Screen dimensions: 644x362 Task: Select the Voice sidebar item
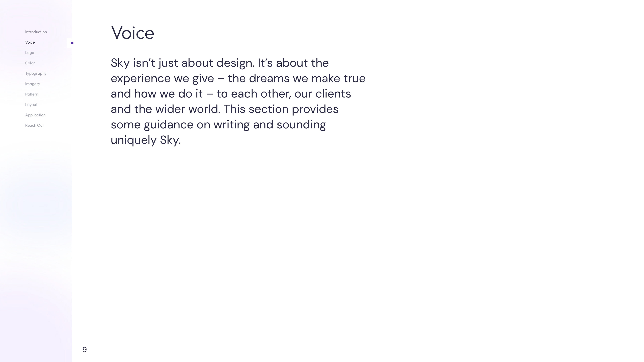tap(30, 42)
